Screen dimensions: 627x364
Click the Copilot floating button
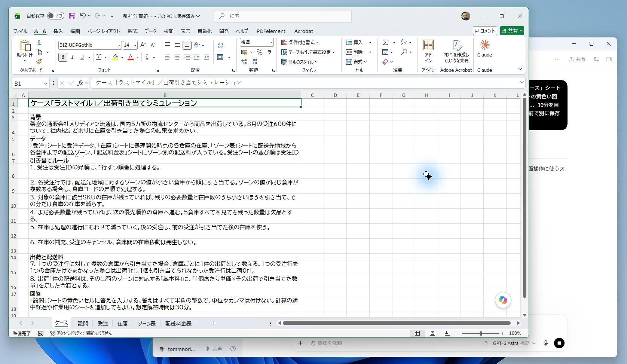coord(503,300)
